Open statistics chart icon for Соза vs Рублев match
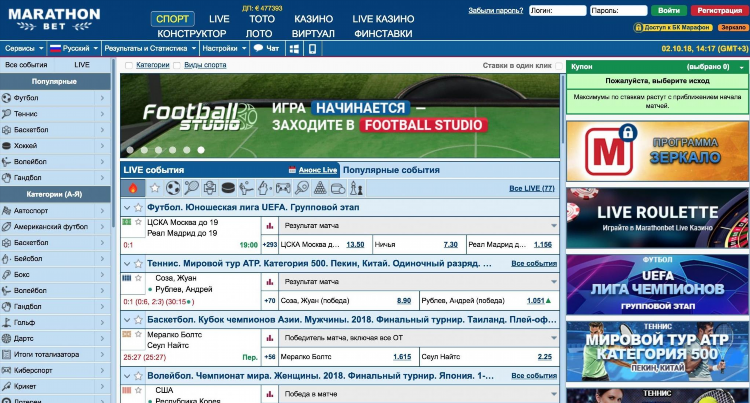 (270, 282)
